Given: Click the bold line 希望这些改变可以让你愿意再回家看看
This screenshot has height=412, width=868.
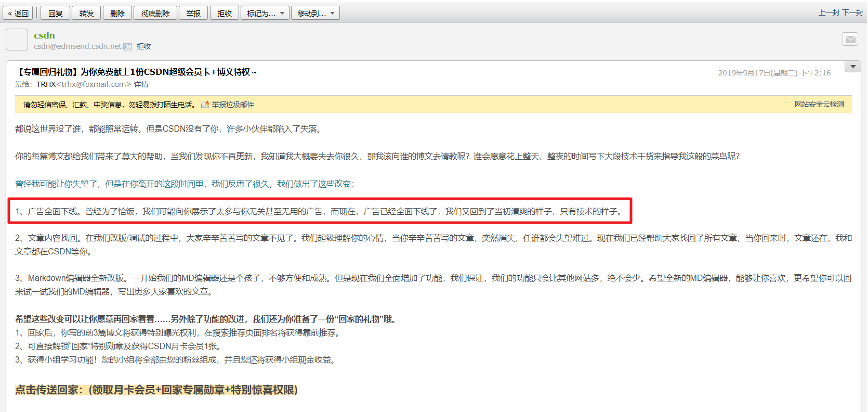Looking at the screenshot, I should pyautogui.click(x=207, y=319).
